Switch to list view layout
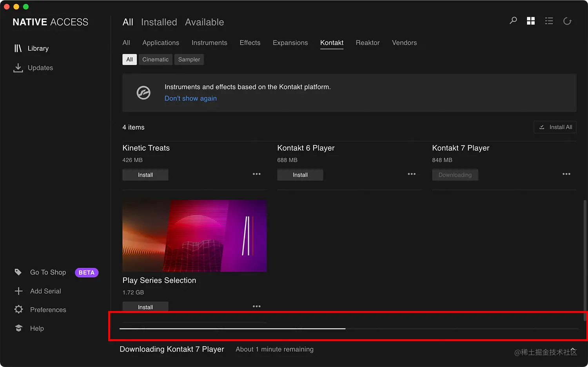Screen dimensions: 588x367 point(549,21)
